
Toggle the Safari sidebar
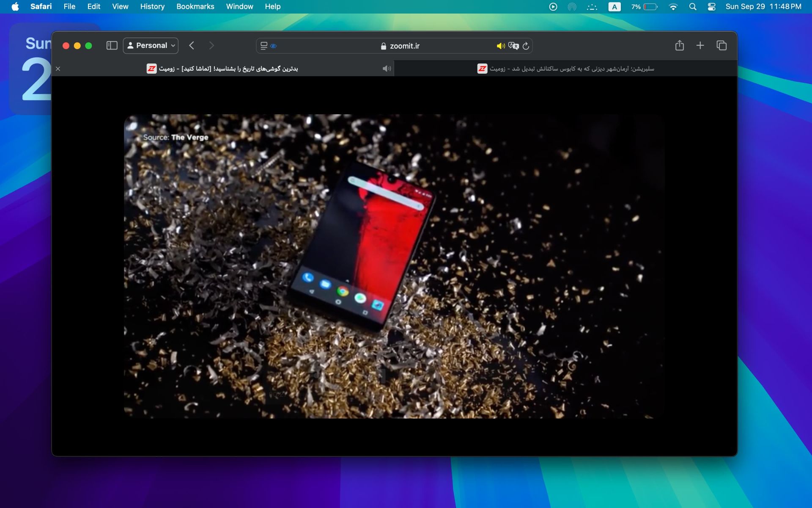coord(112,46)
